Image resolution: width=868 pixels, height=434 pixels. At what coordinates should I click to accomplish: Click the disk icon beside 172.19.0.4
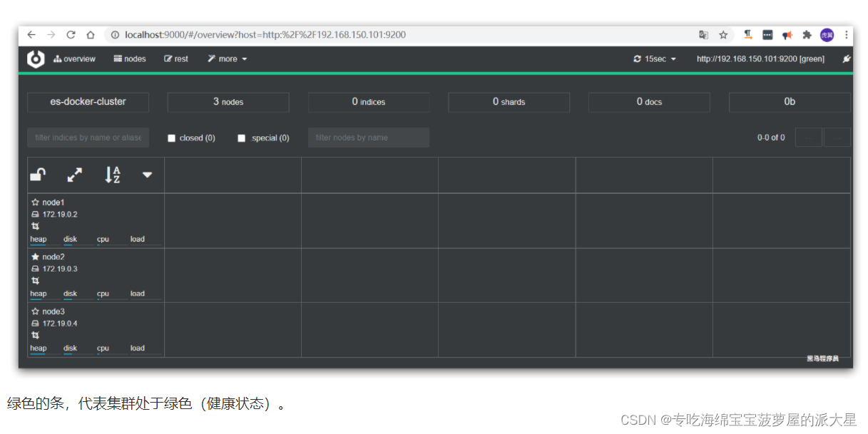pyautogui.click(x=35, y=324)
